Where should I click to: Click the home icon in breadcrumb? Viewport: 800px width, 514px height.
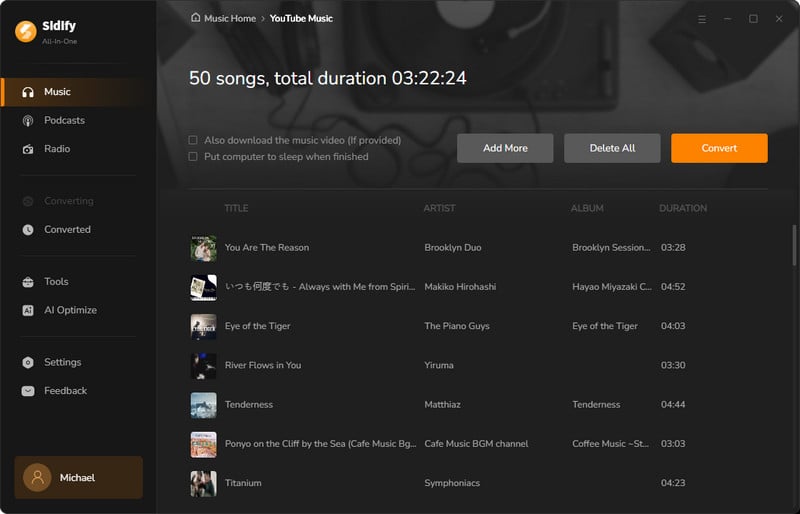[x=195, y=18]
